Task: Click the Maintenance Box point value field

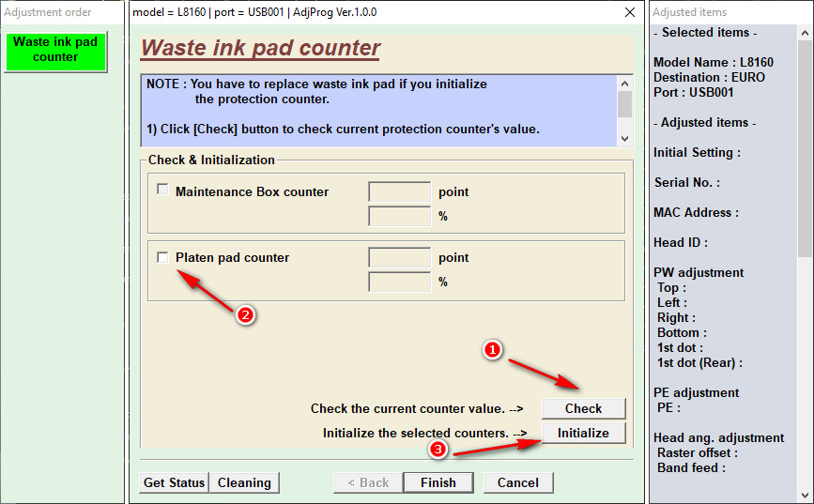Action: (399, 192)
